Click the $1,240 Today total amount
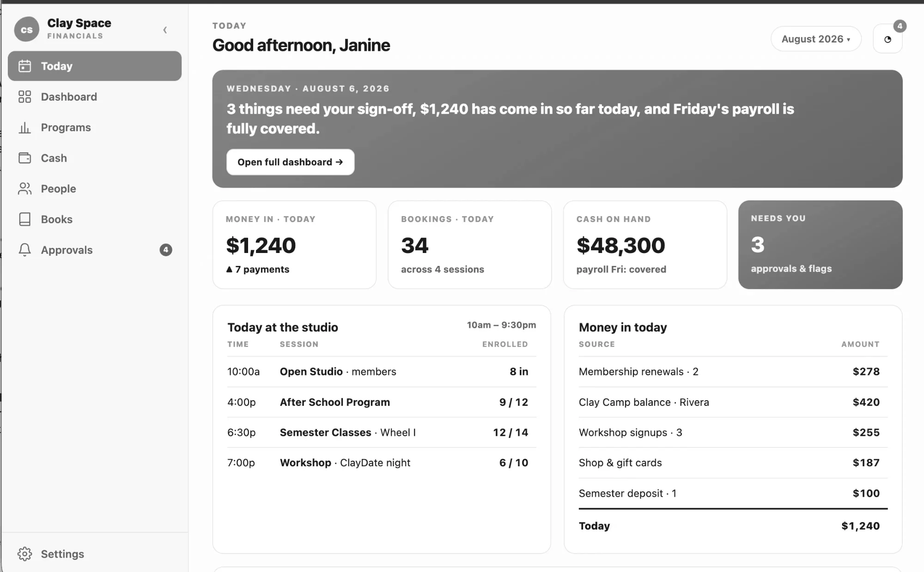 tap(860, 526)
